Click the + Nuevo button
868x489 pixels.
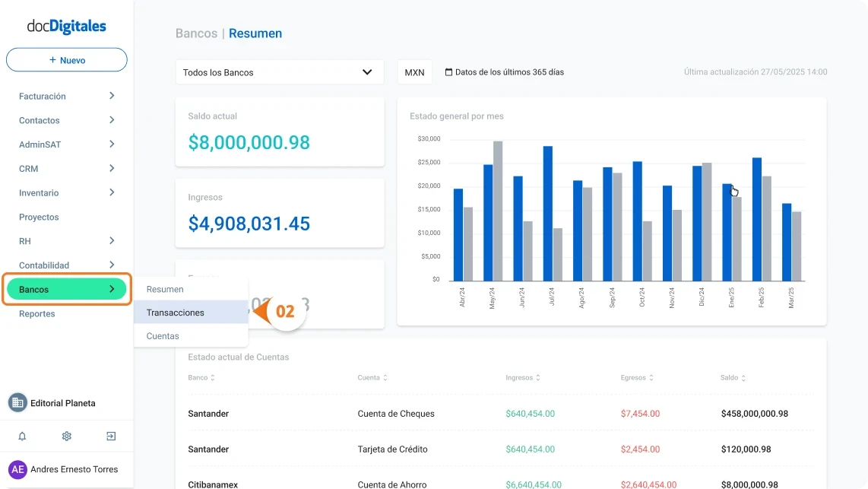pyautogui.click(x=66, y=59)
